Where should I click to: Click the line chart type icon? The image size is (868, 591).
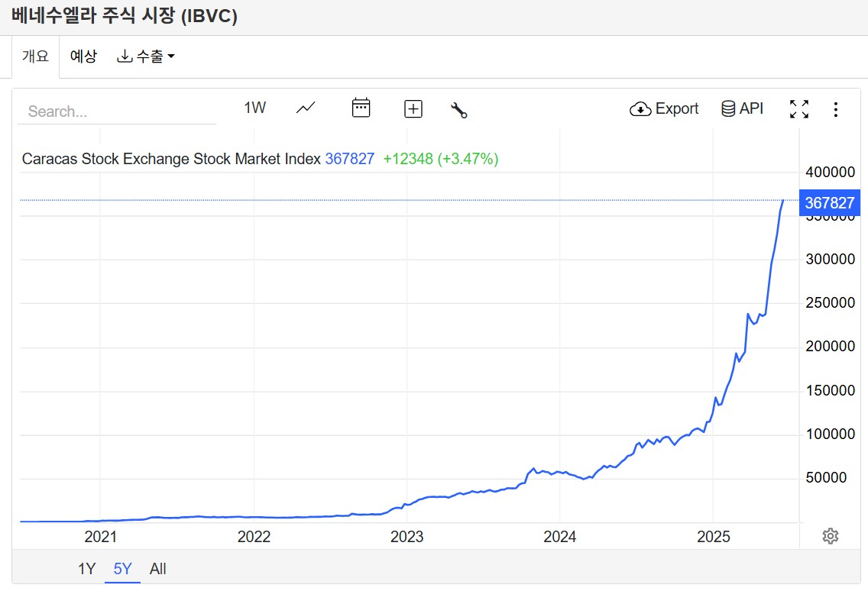306,108
